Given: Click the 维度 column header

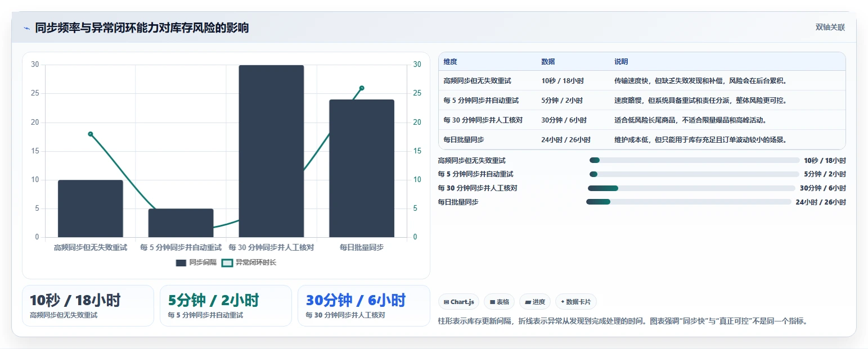Looking at the screenshot, I should click(450, 62).
